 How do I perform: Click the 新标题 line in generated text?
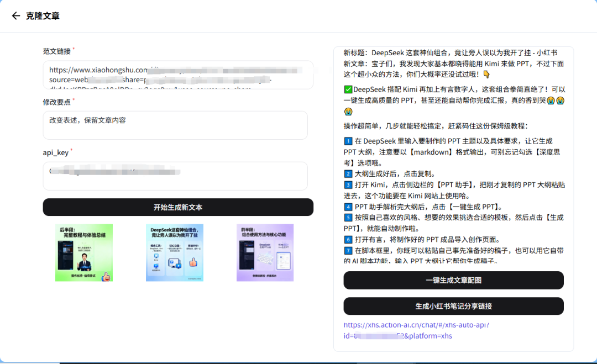(x=451, y=52)
